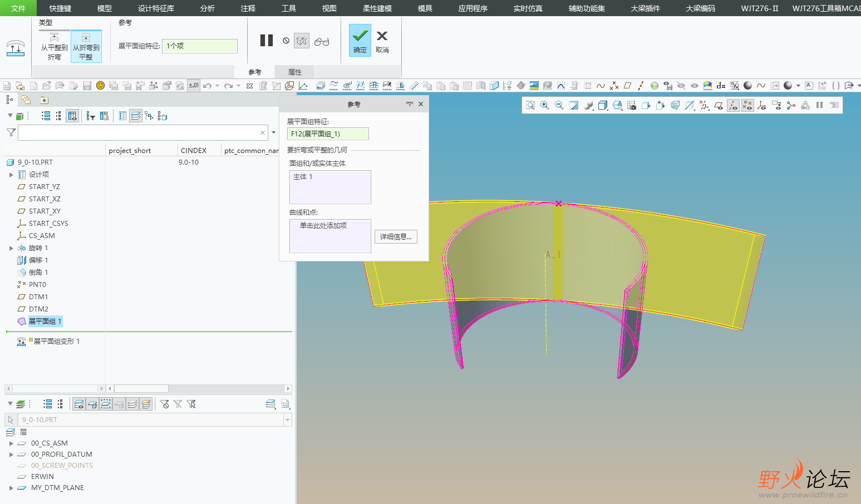This screenshot has height=504, width=861.
Task: Select START_CSYS in the model tree
Action: point(48,224)
